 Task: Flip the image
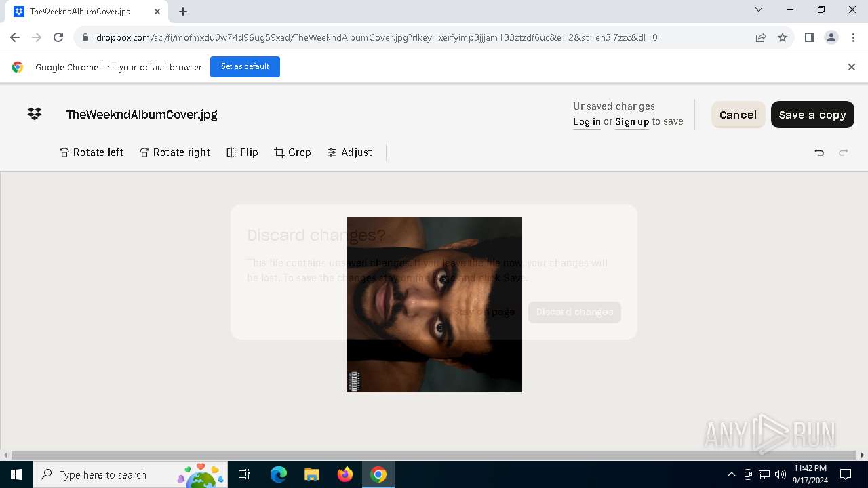[242, 152]
